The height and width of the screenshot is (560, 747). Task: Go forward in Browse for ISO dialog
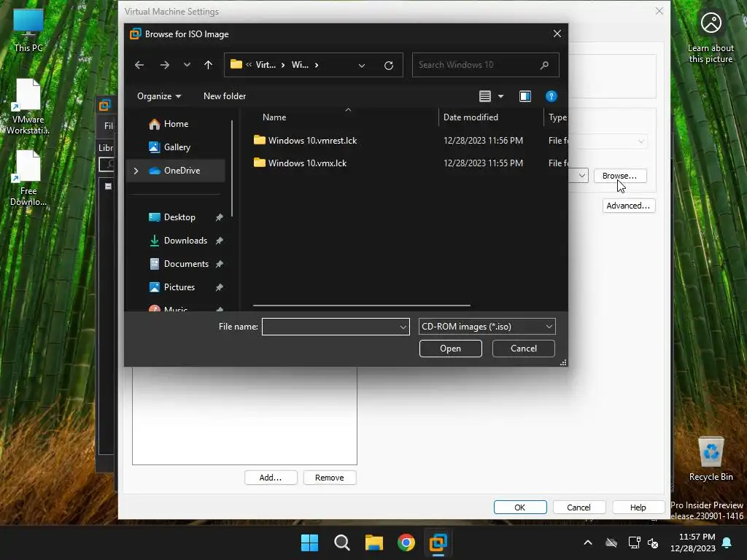[164, 65]
